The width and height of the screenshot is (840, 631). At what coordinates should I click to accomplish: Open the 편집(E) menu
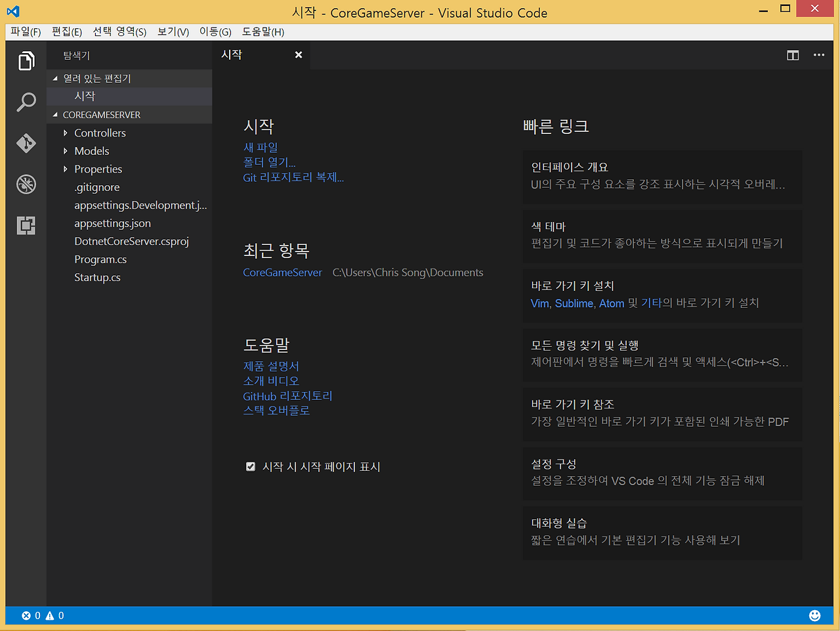click(67, 32)
